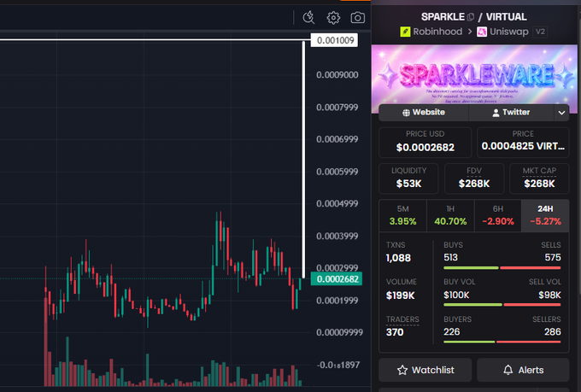This screenshot has width=581, height=392.
Task: Click the current price label 0.0002682 on axis
Action: [337, 279]
